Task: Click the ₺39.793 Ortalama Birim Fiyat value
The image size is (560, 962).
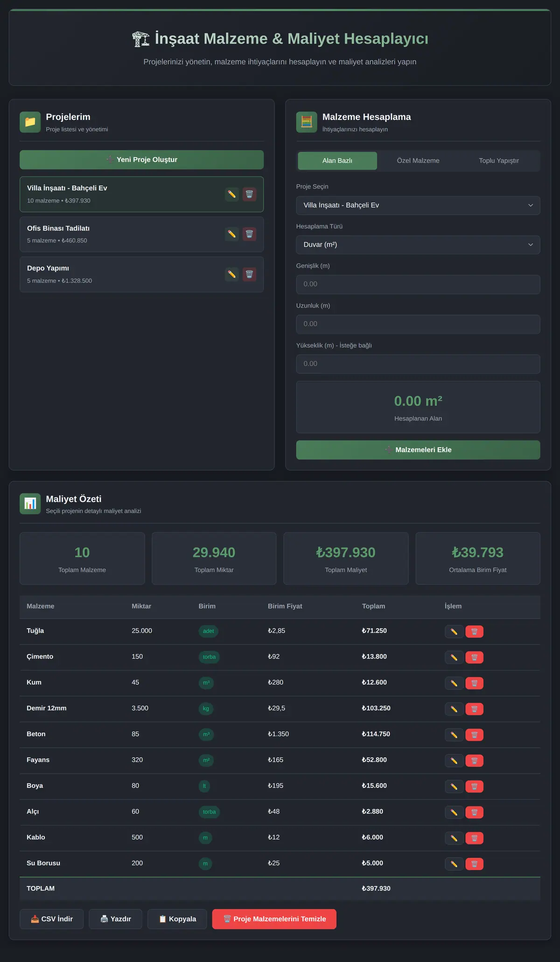Action: pos(478,552)
